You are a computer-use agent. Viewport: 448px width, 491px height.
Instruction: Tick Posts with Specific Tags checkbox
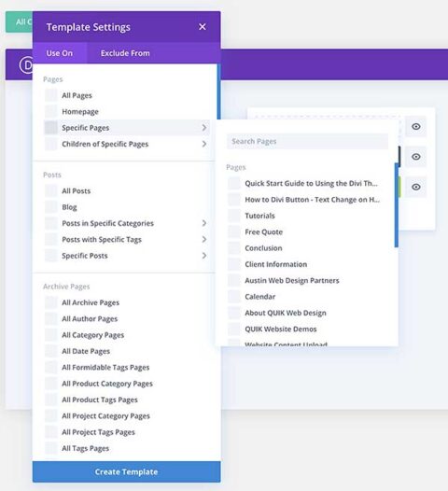click(50, 240)
